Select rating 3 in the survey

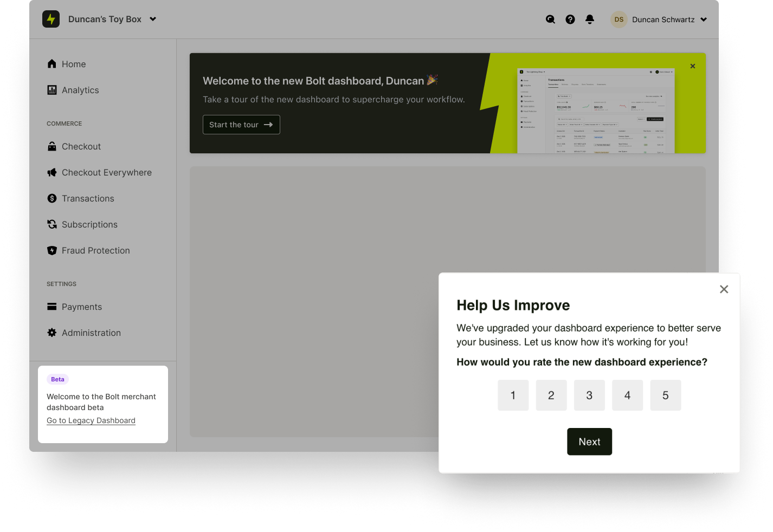pyautogui.click(x=589, y=395)
